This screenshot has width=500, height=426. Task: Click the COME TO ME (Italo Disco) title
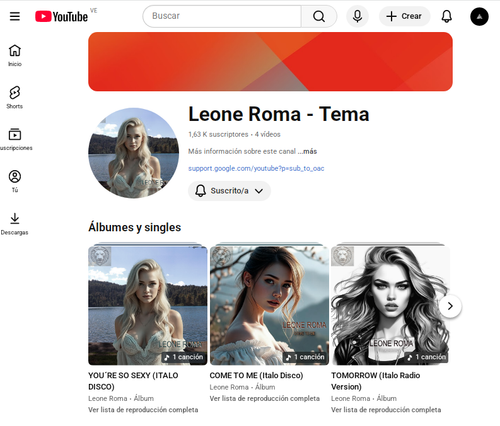[256, 375]
